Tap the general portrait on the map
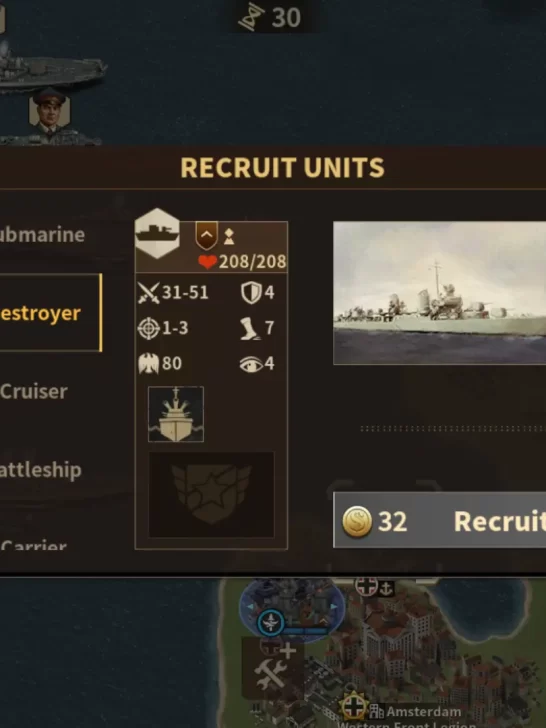The width and height of the screenshot is (546, 728). (50, 110)
